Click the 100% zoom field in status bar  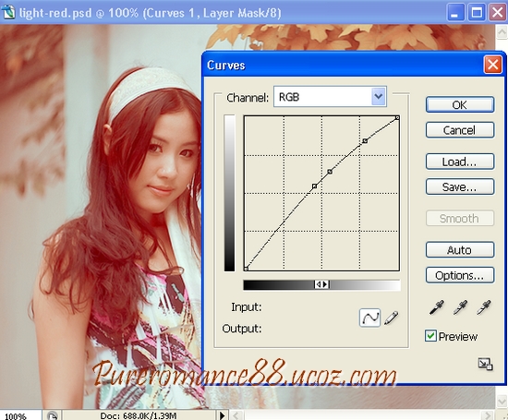tap(20, 415)
